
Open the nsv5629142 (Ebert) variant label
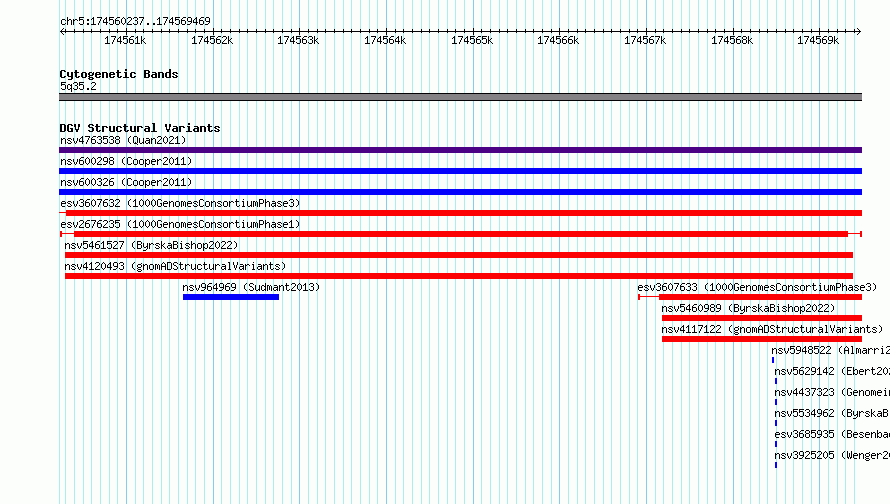click(832, 371)
